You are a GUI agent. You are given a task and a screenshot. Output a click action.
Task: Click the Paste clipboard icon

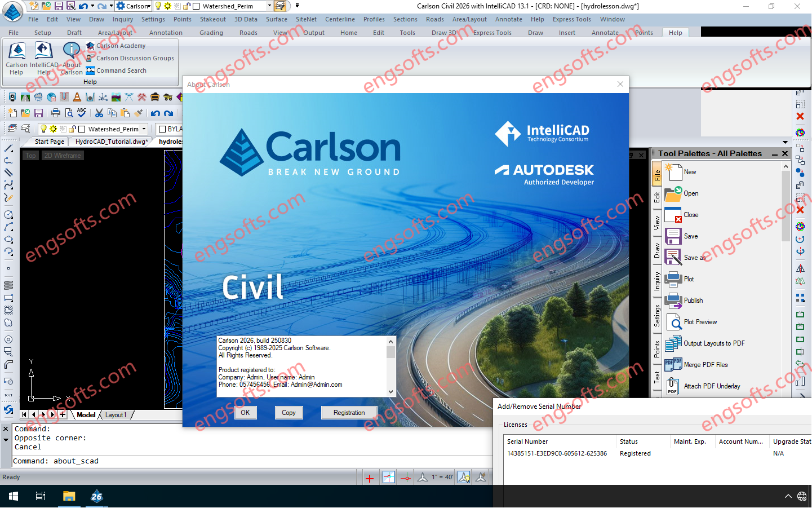(x=125, y=113)
